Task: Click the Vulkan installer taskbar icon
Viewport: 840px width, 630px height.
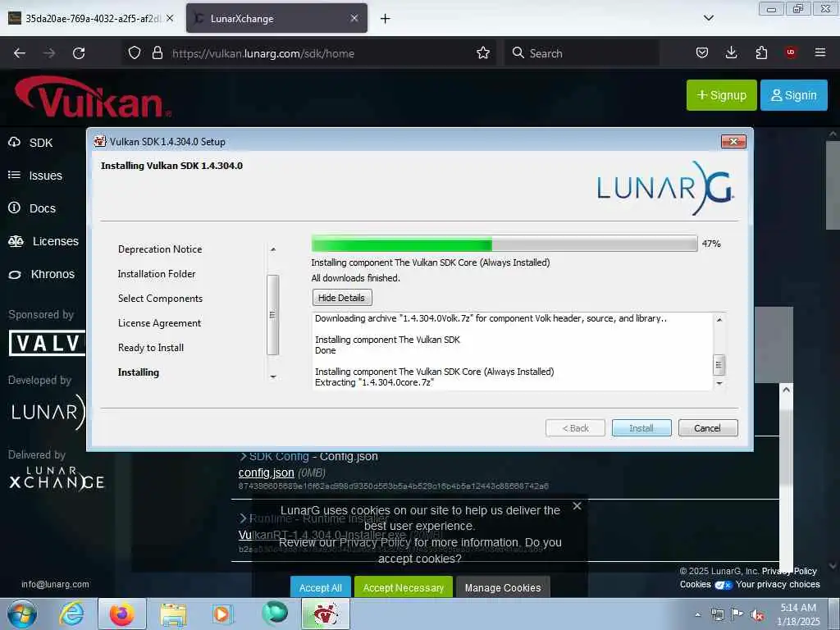Action: point(326,614)
